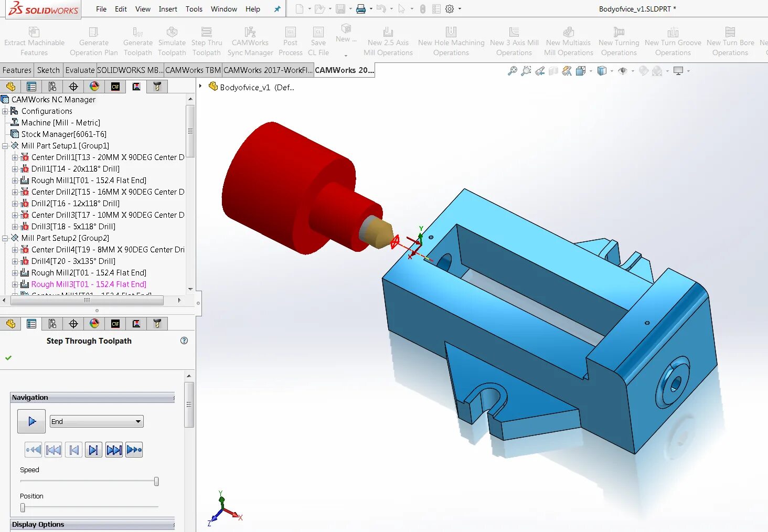The width and height of the screenshot is (768, 532).
Task: Click Zoom to Area in the view toolbar
Action: click(x=526, y=71)
